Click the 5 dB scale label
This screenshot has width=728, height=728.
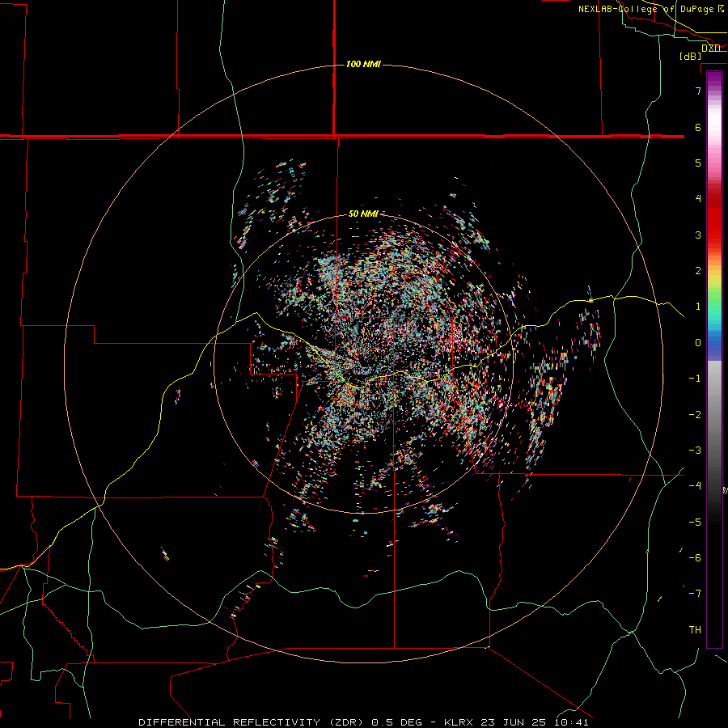pos(698,163)
